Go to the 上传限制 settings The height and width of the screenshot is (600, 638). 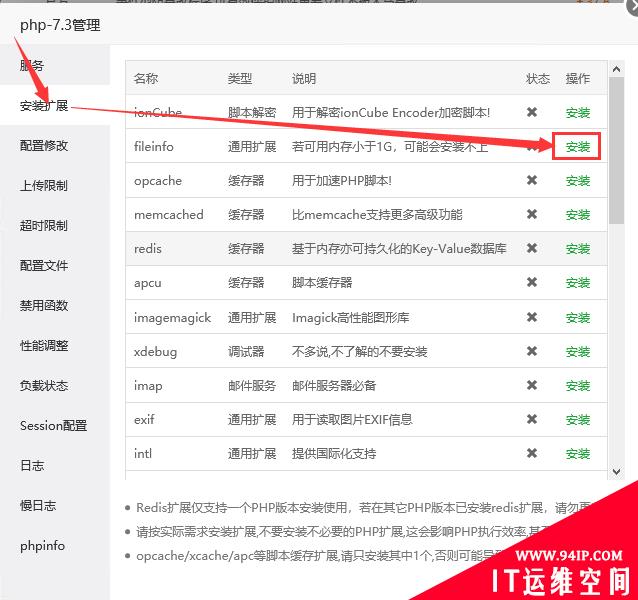(x=44, y=185)
